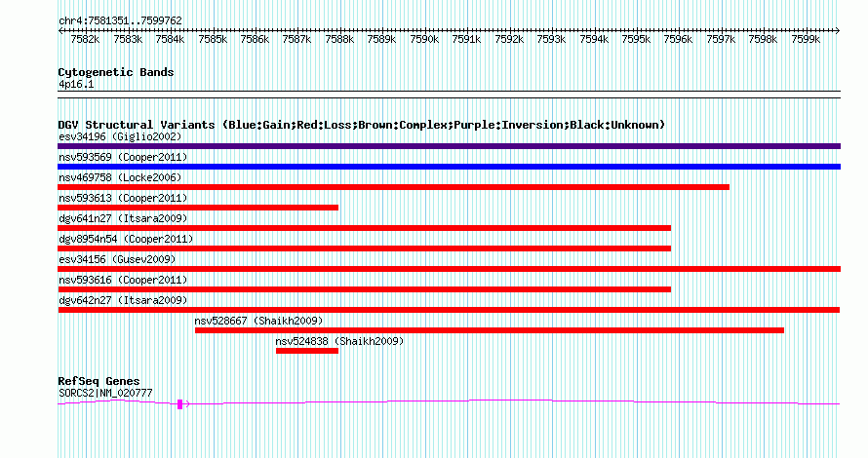Viewport: 868px width, 458px height.
Task: Click the 7592k ruler tick label
Action: (x=509, y=39)
